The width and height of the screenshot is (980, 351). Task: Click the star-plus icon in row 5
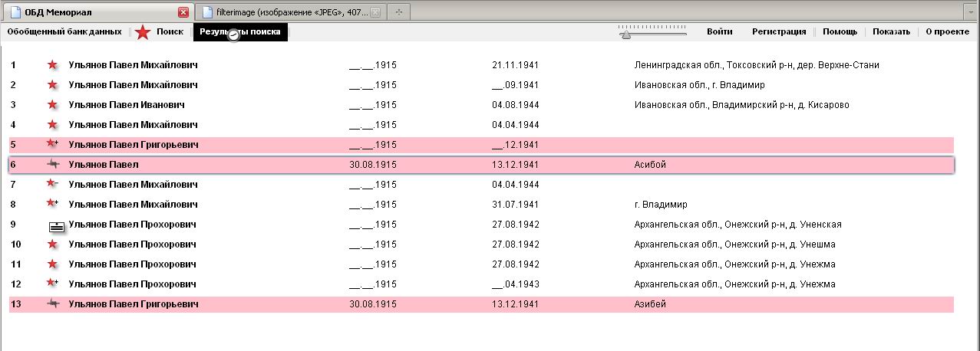pyautogui.click(x=52, y=144)
